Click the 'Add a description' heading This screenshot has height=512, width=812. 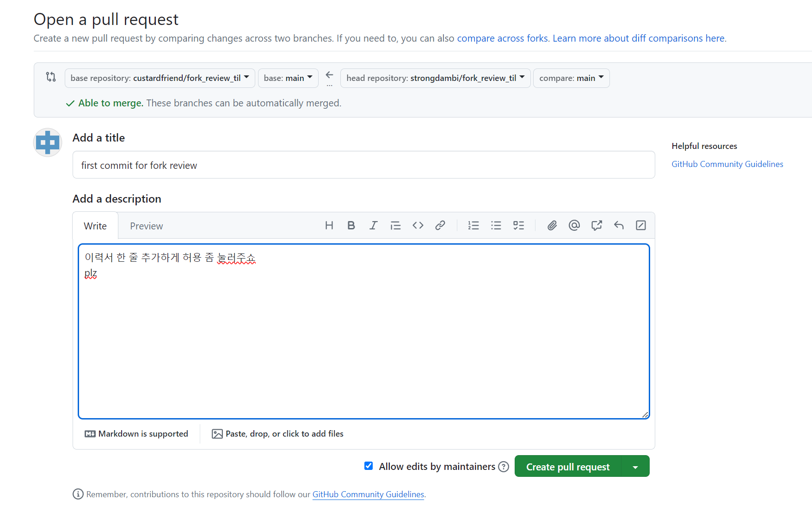pos(117,199)
